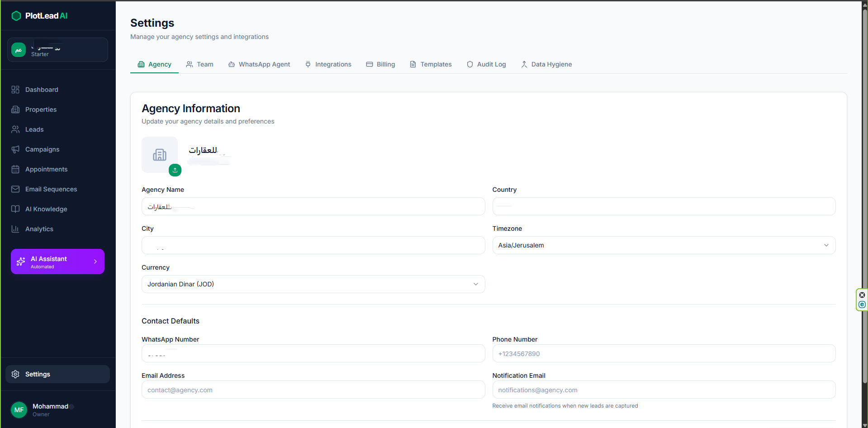Click the Notification Email input field

[664, 390]
